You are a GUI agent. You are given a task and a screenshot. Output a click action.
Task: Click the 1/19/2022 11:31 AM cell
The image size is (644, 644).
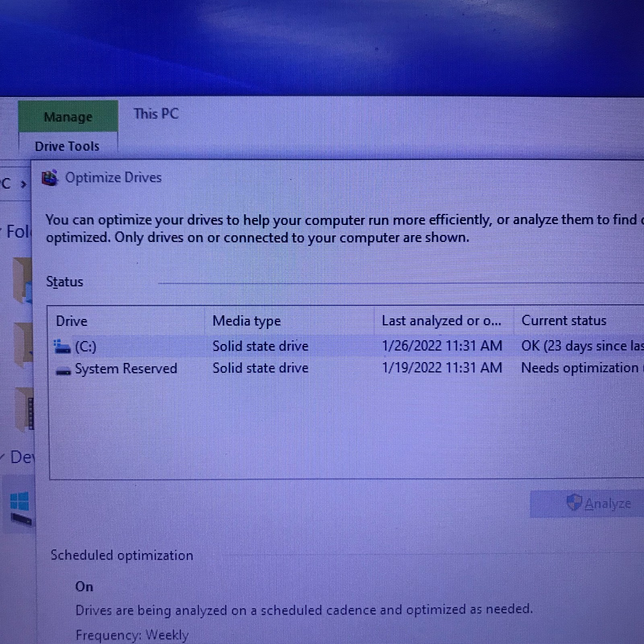pyautogui.click(x=442, y=367)
